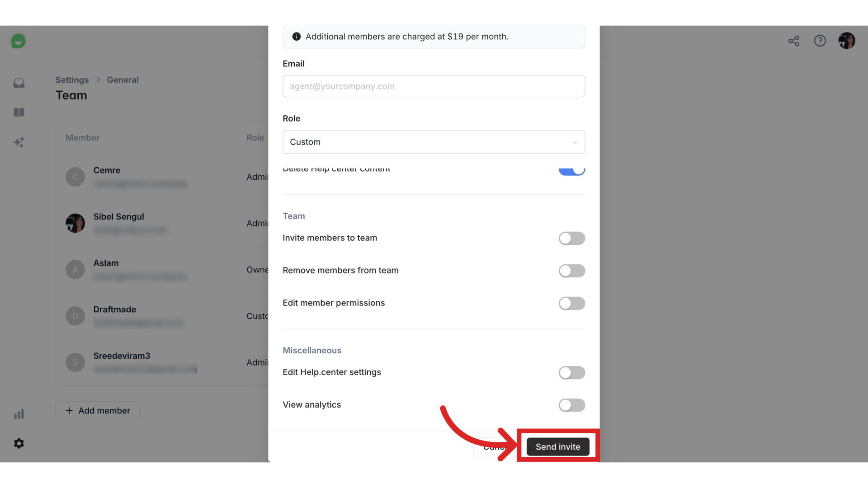Click the Send invite button
This screenshot has width=868, height=488.
coord(558,446)
